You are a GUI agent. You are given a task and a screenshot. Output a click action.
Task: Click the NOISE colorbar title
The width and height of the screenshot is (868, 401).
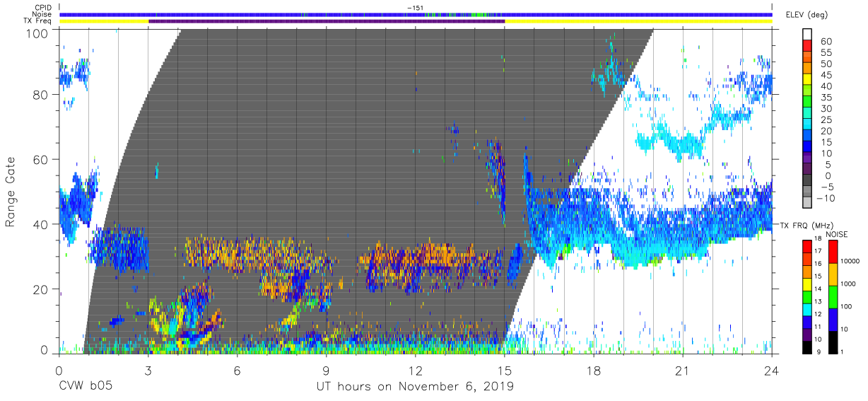coord(838,234)
